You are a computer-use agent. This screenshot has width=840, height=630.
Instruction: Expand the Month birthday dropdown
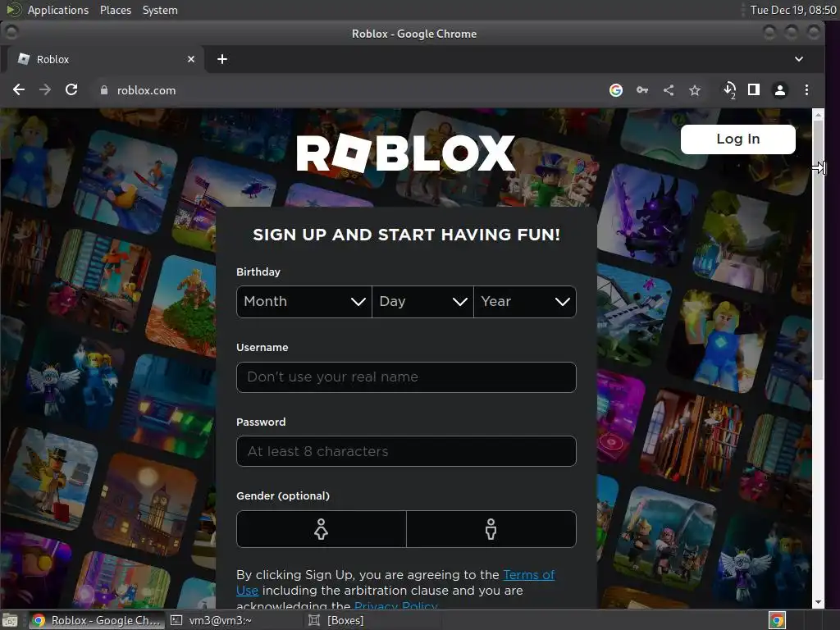(304, 302)
